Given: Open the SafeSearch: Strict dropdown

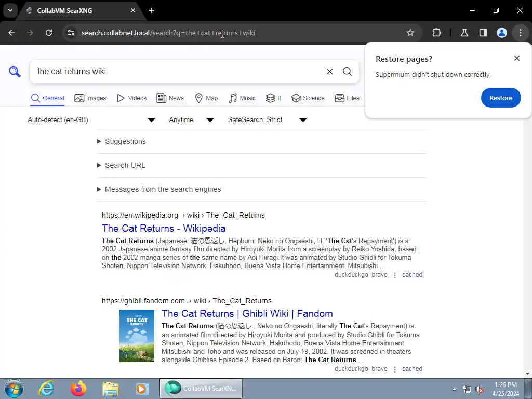Looking at the screenshot, I should pyautogui.click(x=267, y=120).
